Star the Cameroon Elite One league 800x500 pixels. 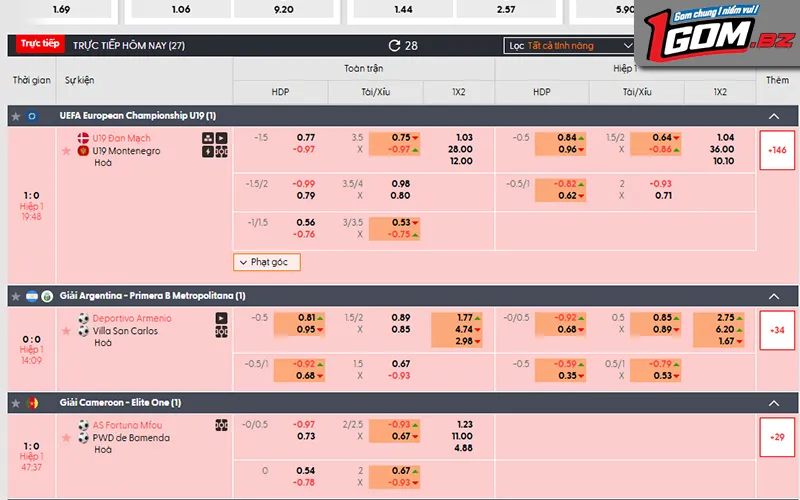click(16, 403)
